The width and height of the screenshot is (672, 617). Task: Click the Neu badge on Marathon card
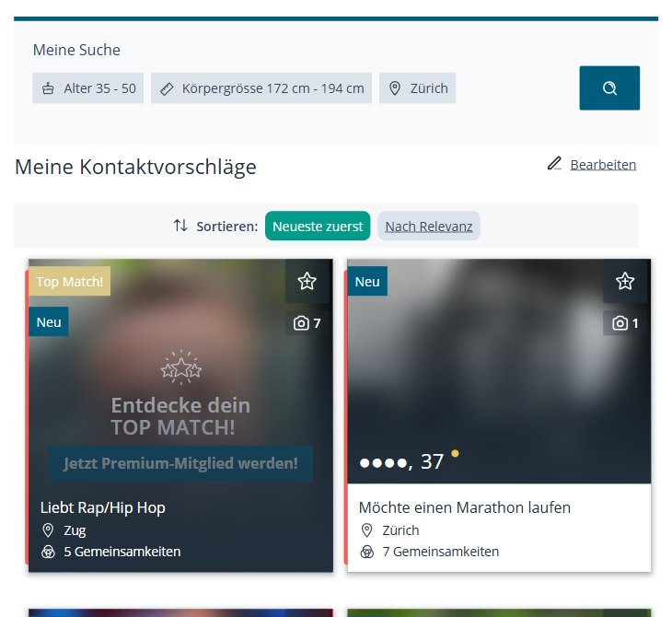coord(367,281)
